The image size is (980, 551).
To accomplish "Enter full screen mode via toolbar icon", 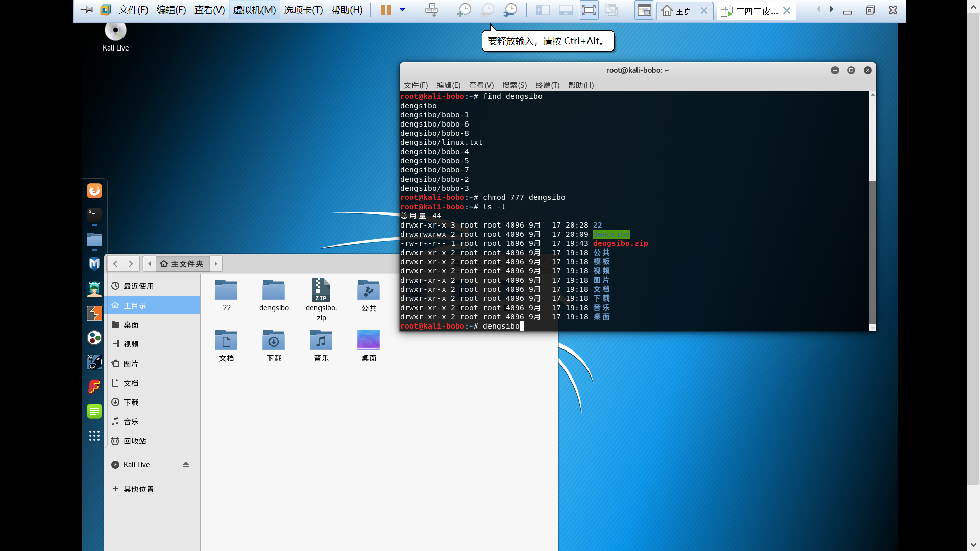I will point(589,10).
